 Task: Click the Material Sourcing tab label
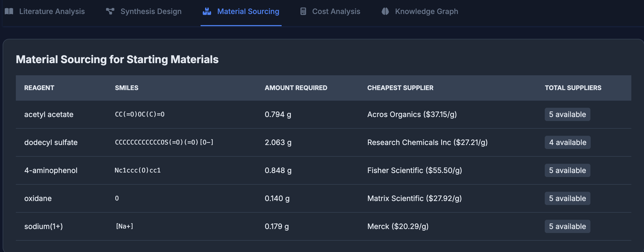[x=248, y=11]
